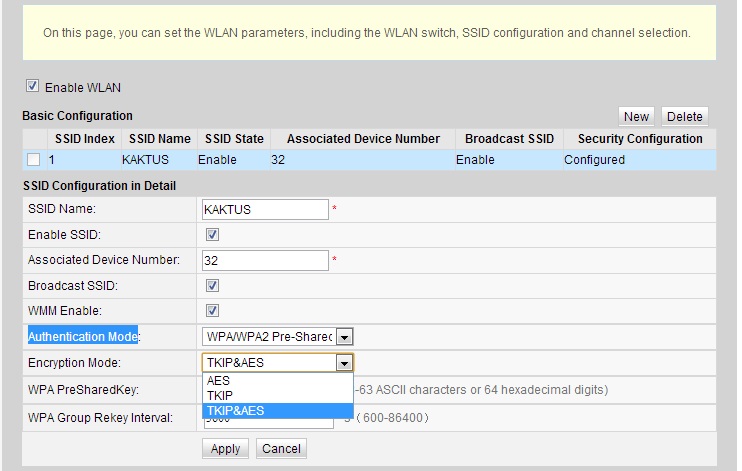This screenshot has height=471, width=742.
Task: Click the Delete button
Action: coord(684,116)
